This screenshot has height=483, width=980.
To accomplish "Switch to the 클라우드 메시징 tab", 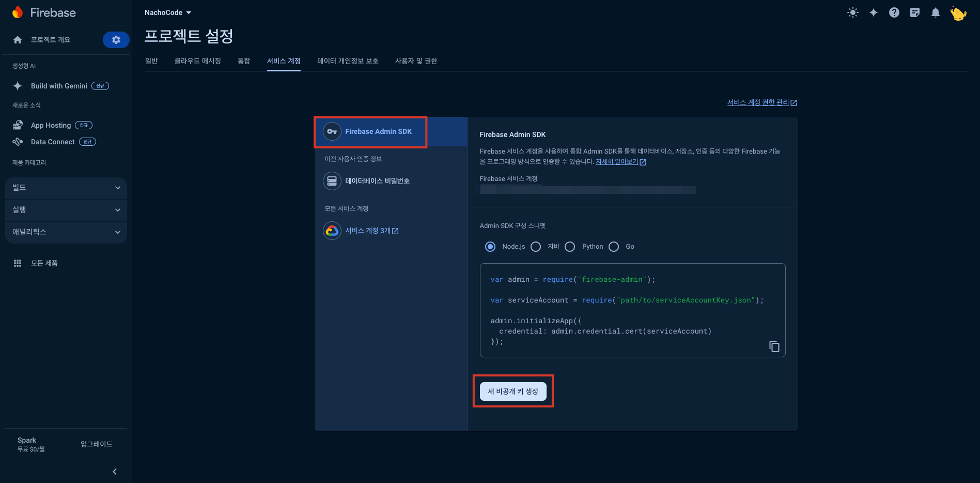I will pyautogui.click(x=198, y=61).
